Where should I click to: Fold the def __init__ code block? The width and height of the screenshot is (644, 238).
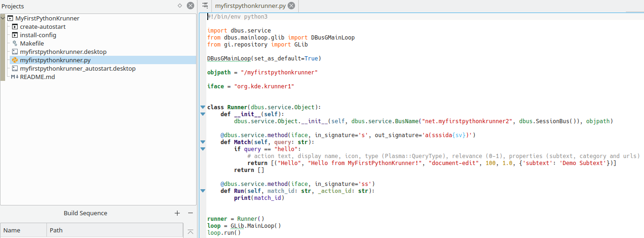[x=203, y=114]
